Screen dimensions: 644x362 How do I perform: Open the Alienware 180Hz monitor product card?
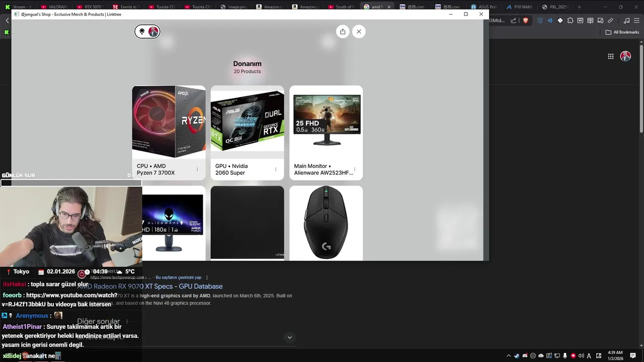pos(174,223)
